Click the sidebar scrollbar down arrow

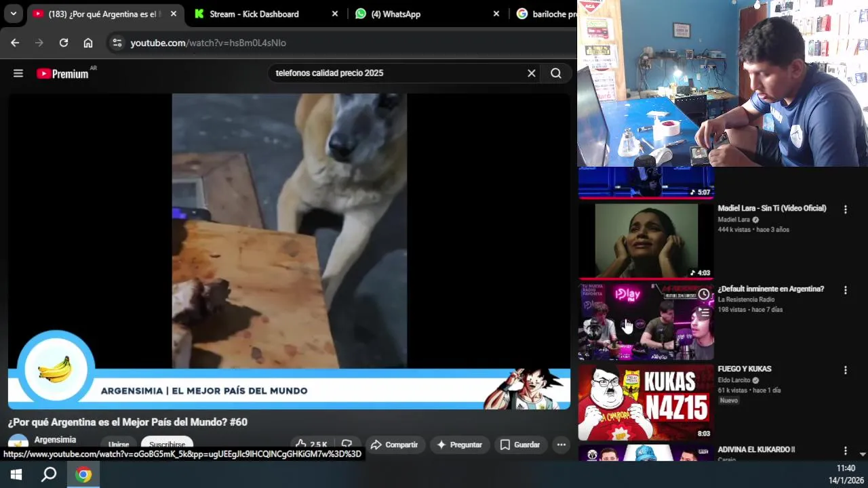863,454
